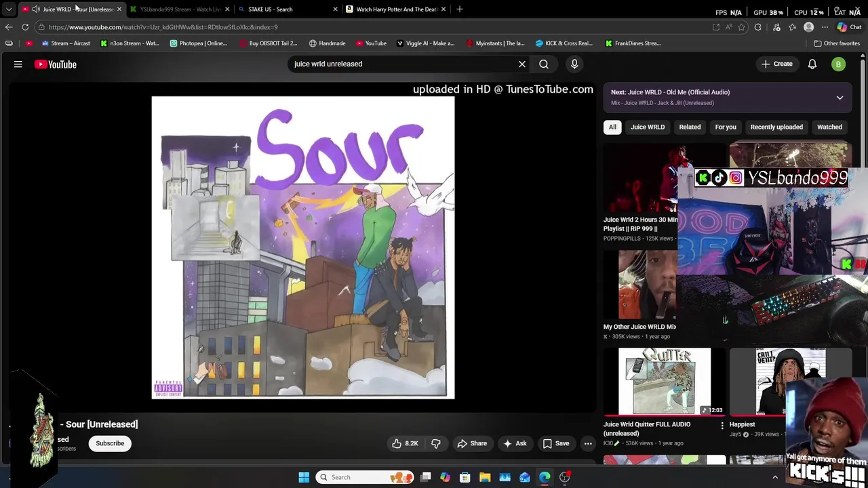
Task: Open Copilot Chat in browser toolbar
Action: [x=849, y=27]
